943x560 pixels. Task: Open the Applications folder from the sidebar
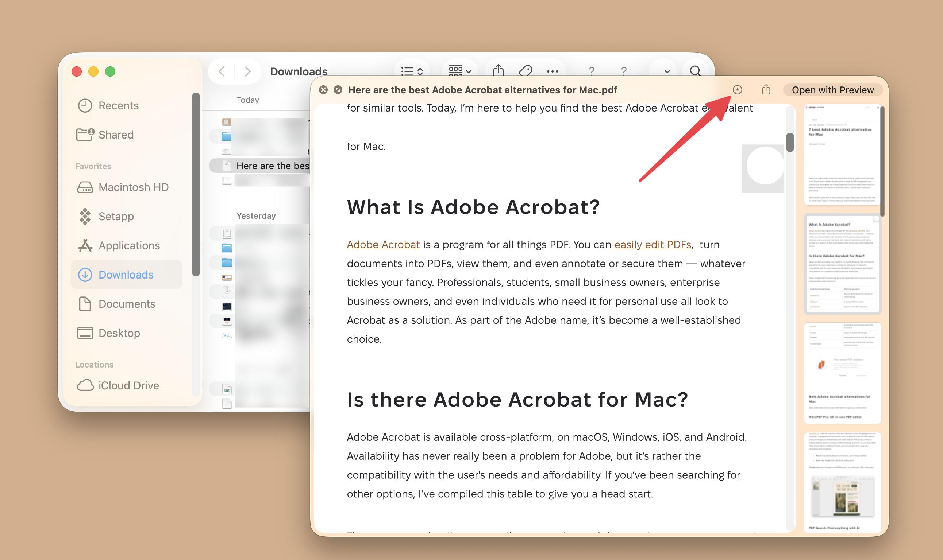129,245
